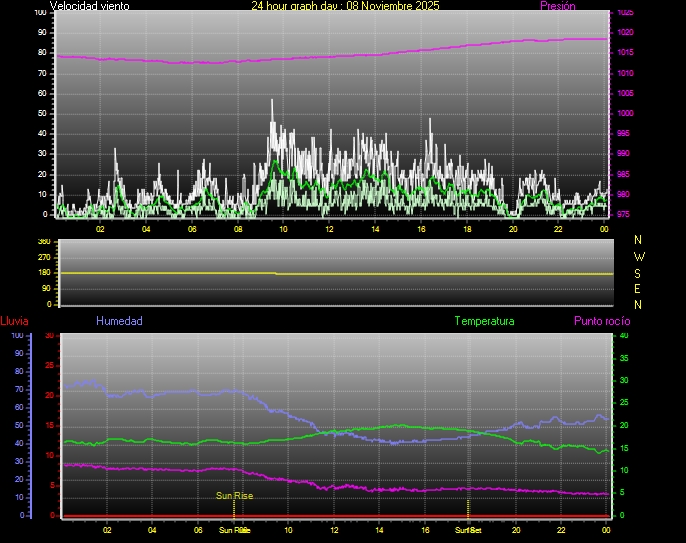
Task: Click the yellow "Sun Rise" text label
Action: click(x=233, y=495)
